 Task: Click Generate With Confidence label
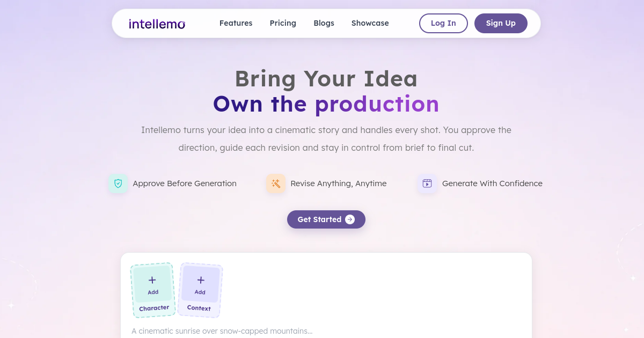click(x=492, y=183)
